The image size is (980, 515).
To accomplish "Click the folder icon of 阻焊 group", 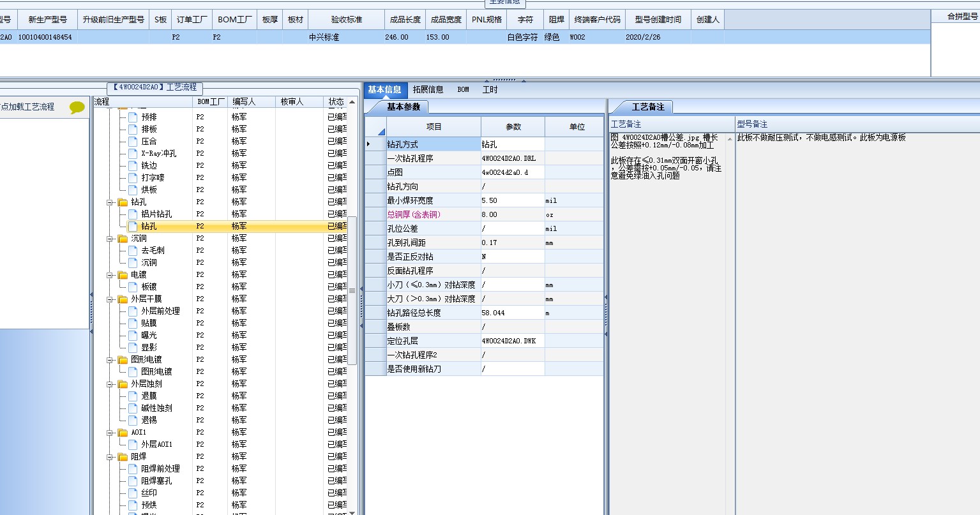I will pos(123,457).
